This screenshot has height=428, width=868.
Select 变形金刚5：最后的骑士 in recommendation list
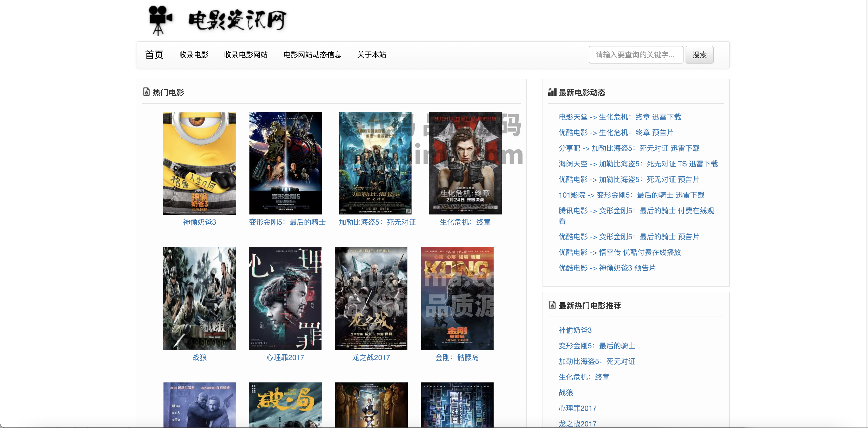click(597, 346)
